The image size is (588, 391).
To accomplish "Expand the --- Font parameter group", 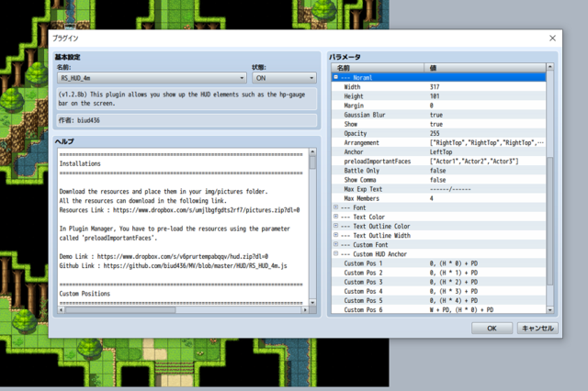I will tap(335, 207).
